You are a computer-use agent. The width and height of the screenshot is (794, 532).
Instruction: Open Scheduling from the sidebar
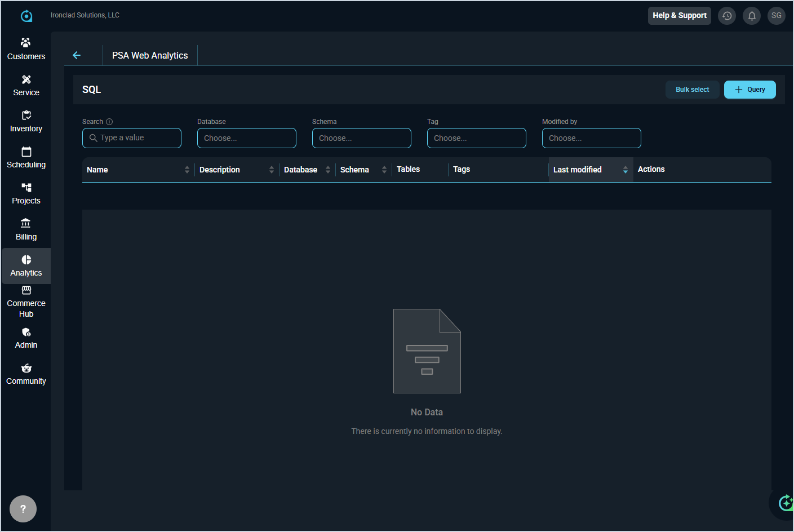tap(26, 157)
